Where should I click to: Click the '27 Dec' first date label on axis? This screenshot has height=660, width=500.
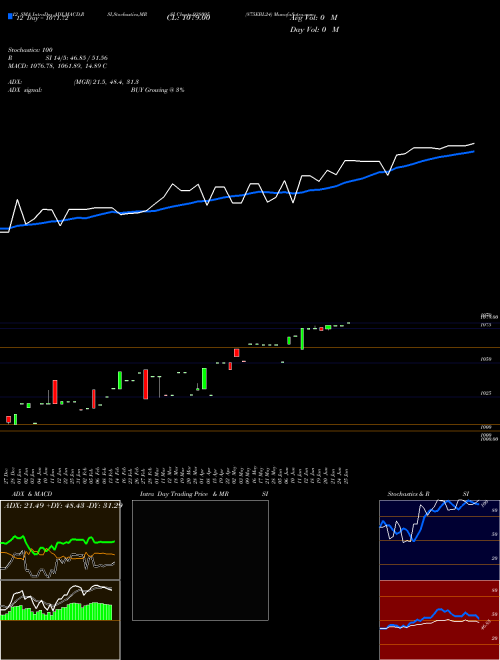8,476
